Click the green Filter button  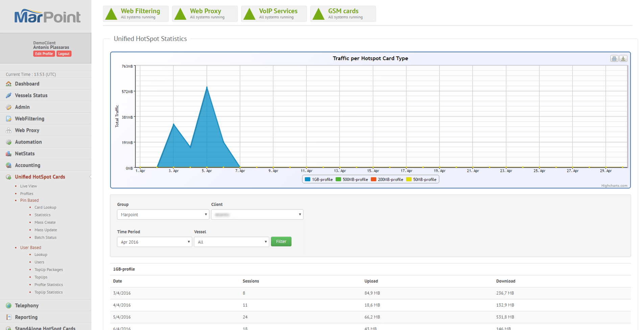pyautogui.click(x=281, y=242)
